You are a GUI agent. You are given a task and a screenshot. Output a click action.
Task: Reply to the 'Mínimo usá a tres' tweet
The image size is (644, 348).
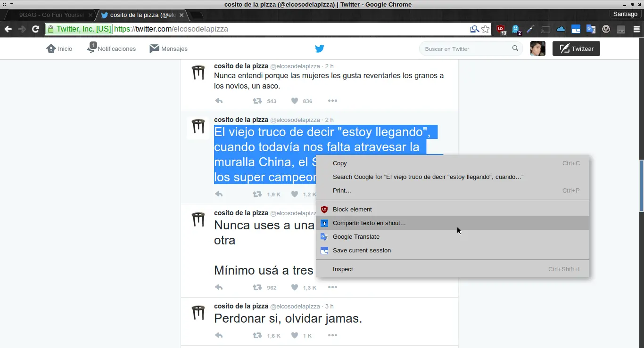[x=219, y=287]
